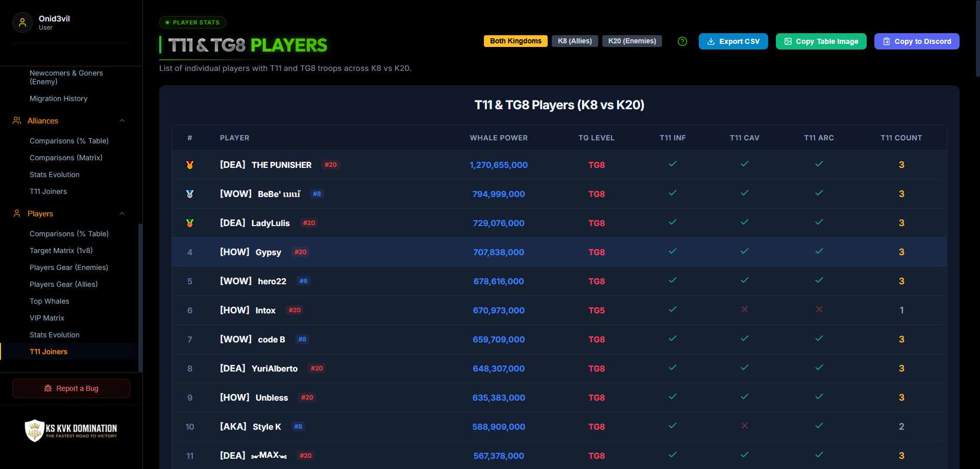Click the KS KVK Domination logo

click(71, 430)
